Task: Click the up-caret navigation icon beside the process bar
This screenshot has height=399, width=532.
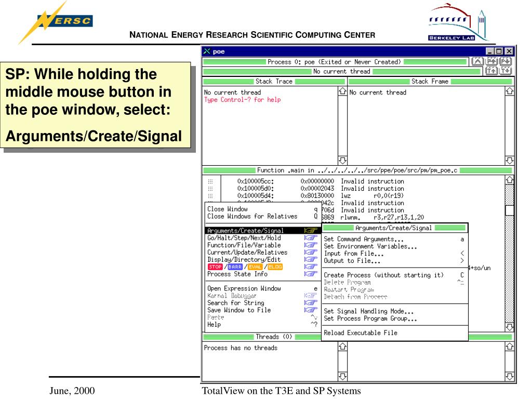Action: pos(478,62)
